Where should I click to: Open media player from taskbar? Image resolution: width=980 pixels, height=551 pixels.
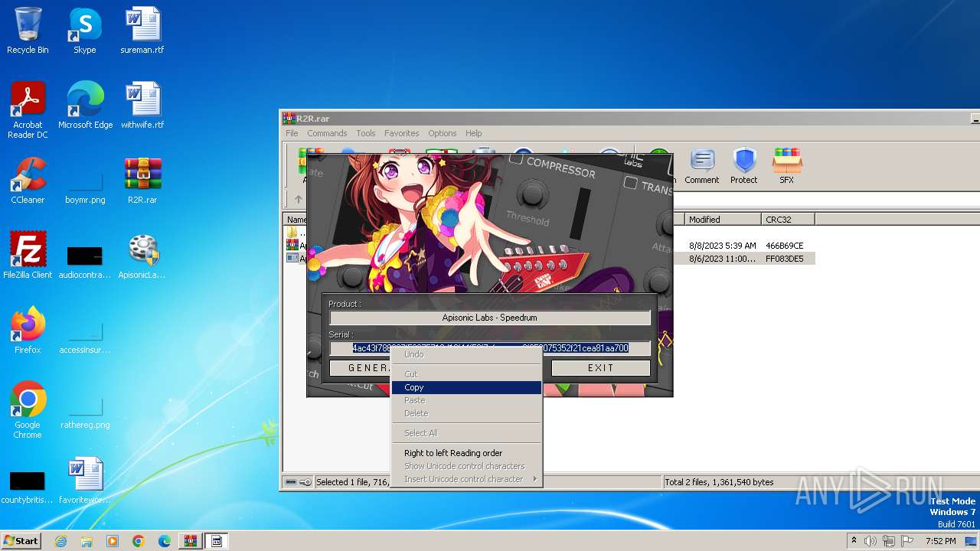pyautogui.click(x=113, y=541)
